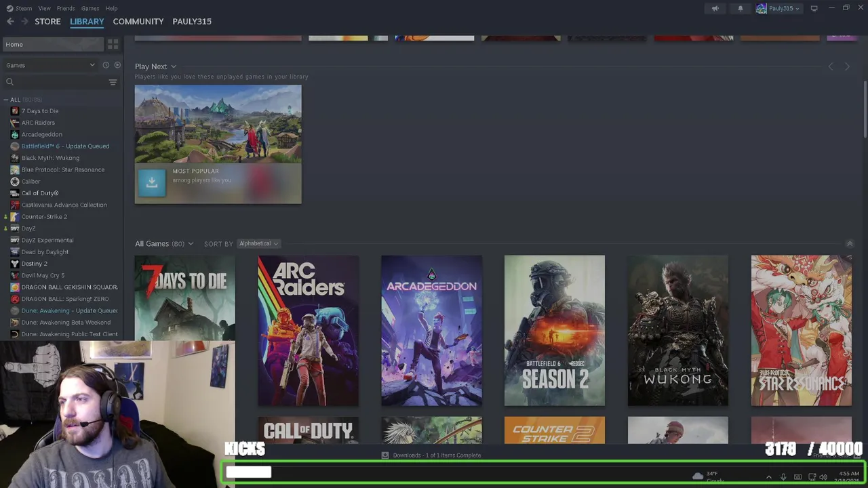Open the Games filter dropdown
This screenshot has height=488, width=868.
(x=50, y=65)
